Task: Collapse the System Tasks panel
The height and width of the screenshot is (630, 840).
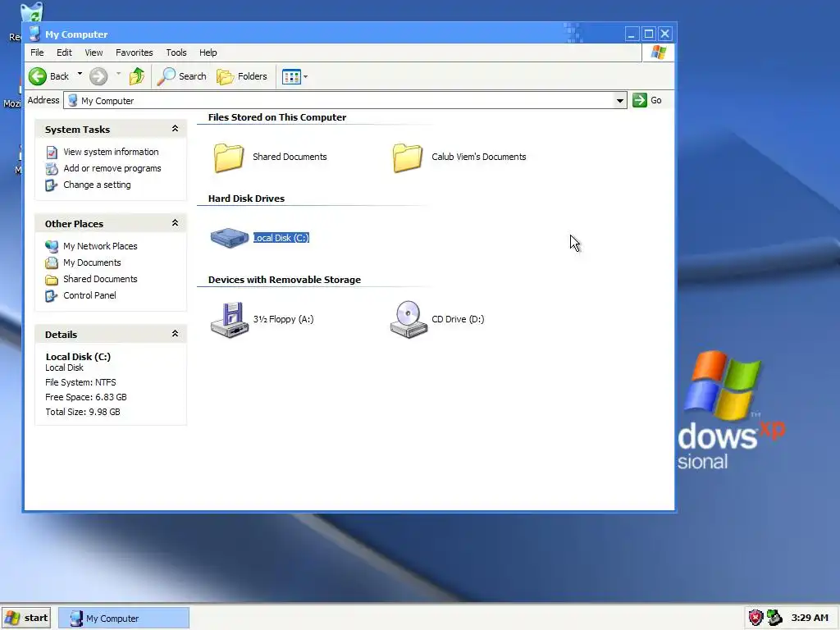Action: tap(175, 129)
